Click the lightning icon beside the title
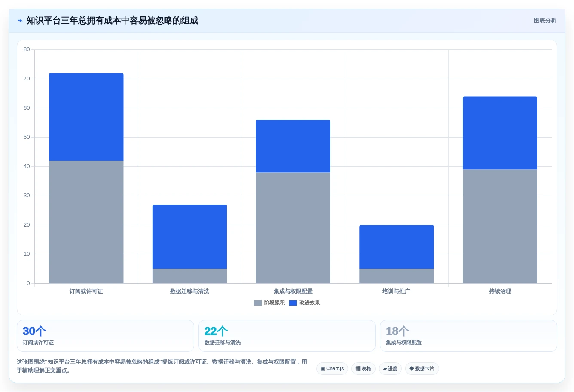 tap(20, 21)
